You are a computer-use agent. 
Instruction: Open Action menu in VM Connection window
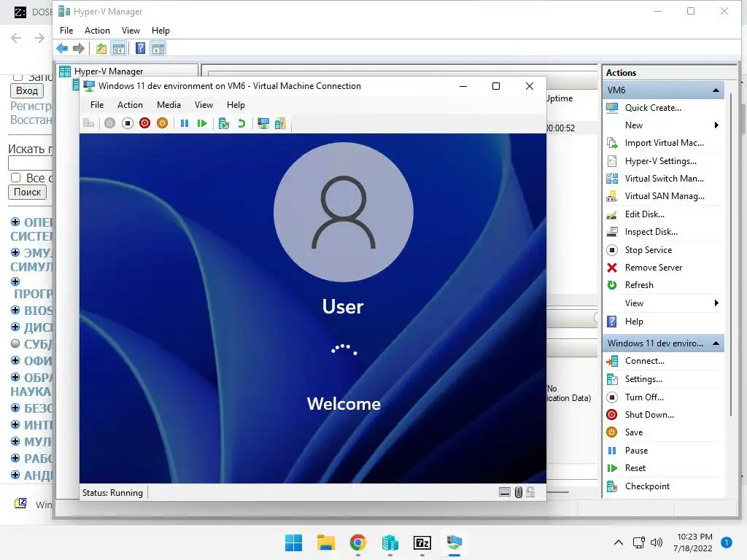pos(130,105)
